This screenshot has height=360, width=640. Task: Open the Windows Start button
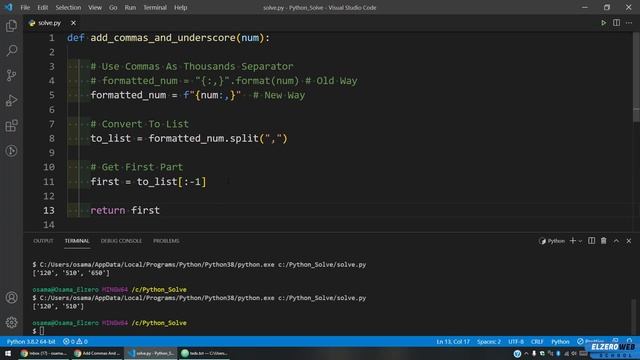8,353
